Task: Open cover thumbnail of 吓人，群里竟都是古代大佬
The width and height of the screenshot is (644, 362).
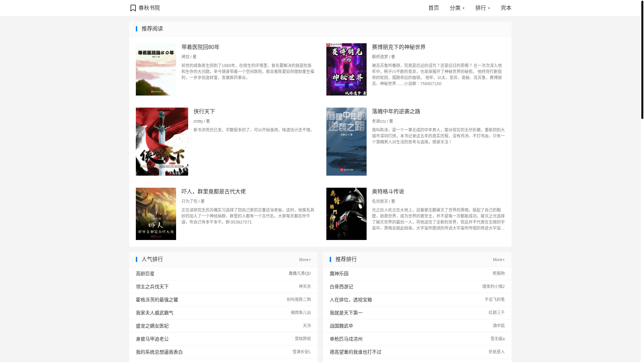Action: [156, 214]
